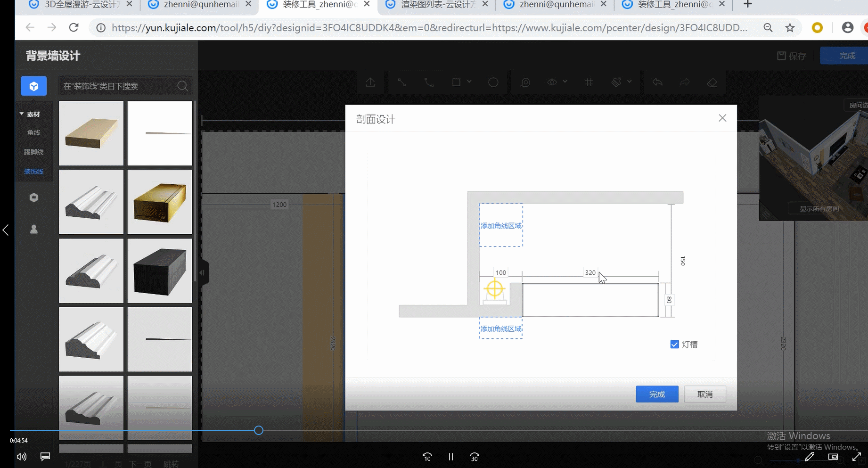
Task: Collapse the left material panel handle
Action: [203, 273]
